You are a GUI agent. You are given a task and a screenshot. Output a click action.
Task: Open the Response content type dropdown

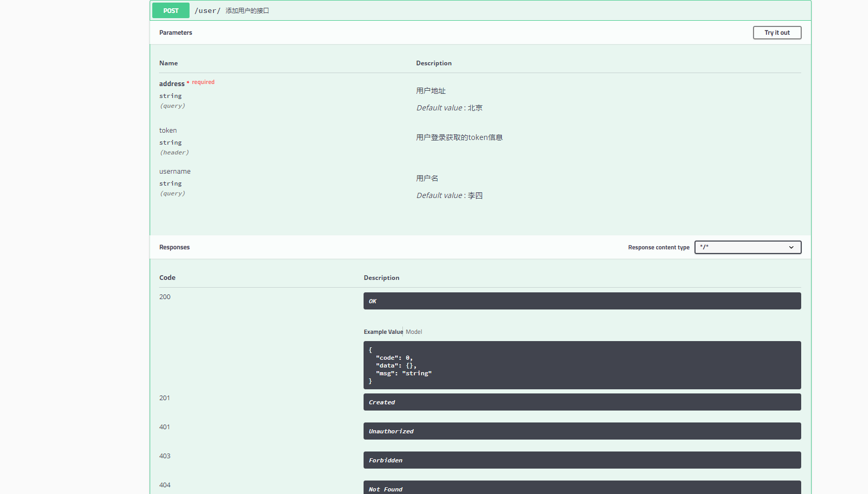(x=747, y=247)
